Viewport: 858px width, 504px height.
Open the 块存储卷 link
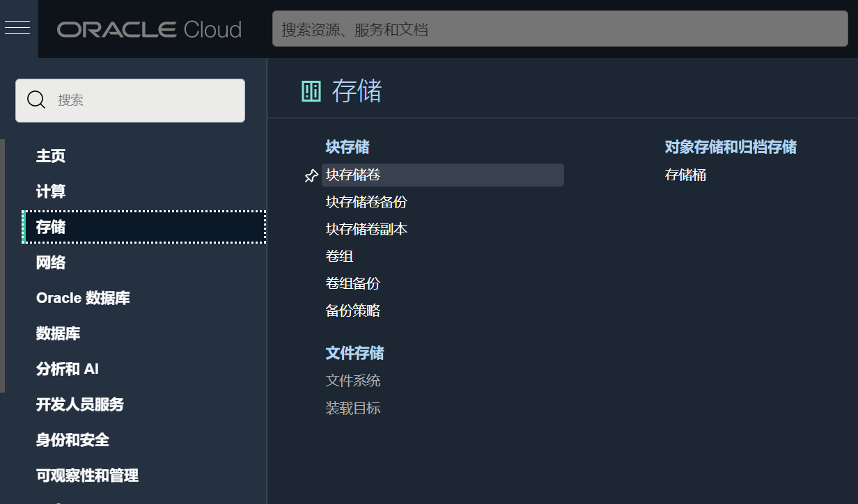point(353,175)
